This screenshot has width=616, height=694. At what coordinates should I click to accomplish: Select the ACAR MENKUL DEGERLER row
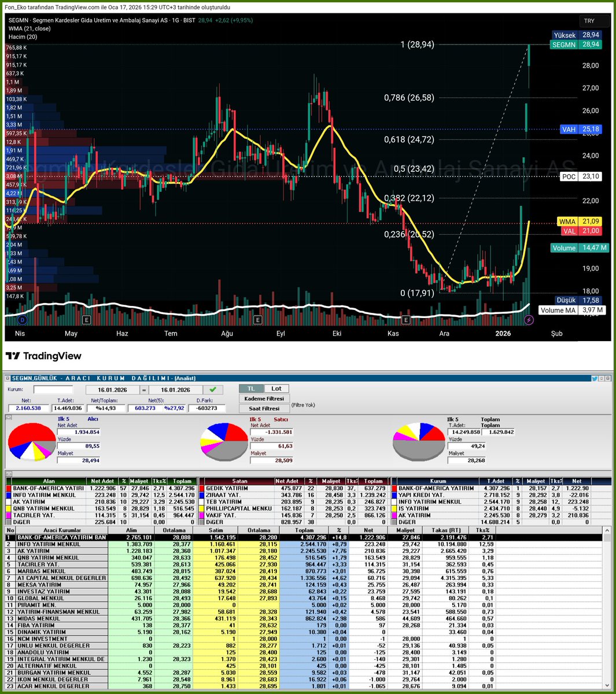pos(304,686)
